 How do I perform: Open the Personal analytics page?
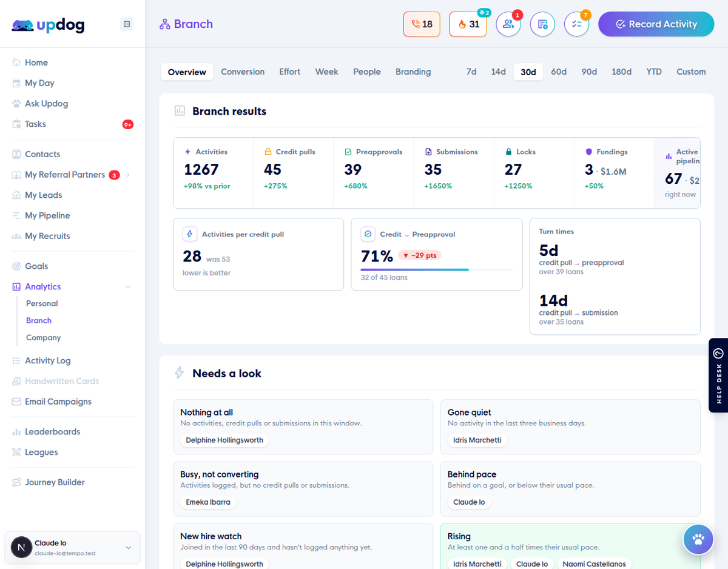(x=42, y=303)
